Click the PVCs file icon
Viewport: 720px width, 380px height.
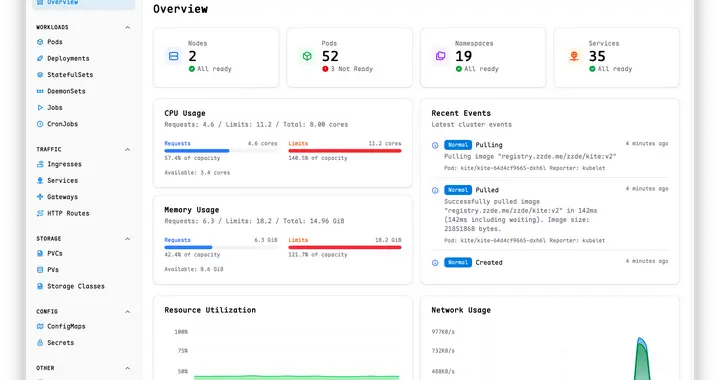pyautogui.click(x=40, y=253)
